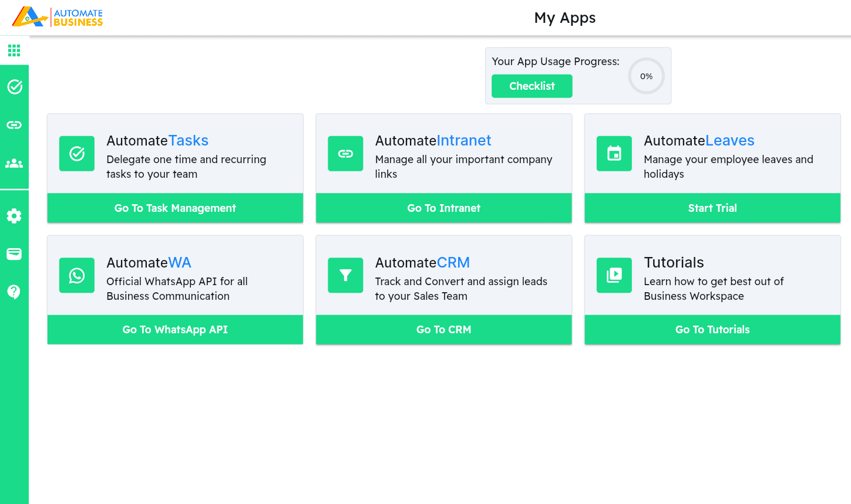Viewport: 851px width, 504px height.
Task: Go To CRM button
Action: (444, 330)
